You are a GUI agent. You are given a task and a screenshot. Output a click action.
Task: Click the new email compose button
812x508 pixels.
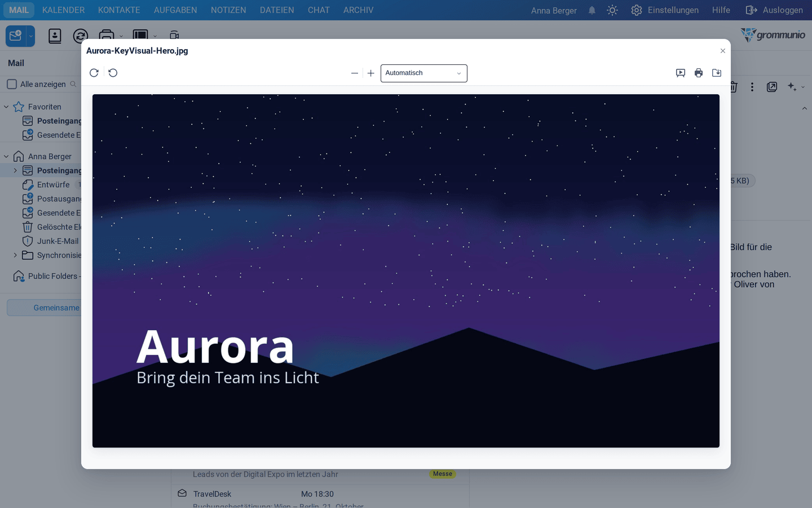tap(16, 36)
